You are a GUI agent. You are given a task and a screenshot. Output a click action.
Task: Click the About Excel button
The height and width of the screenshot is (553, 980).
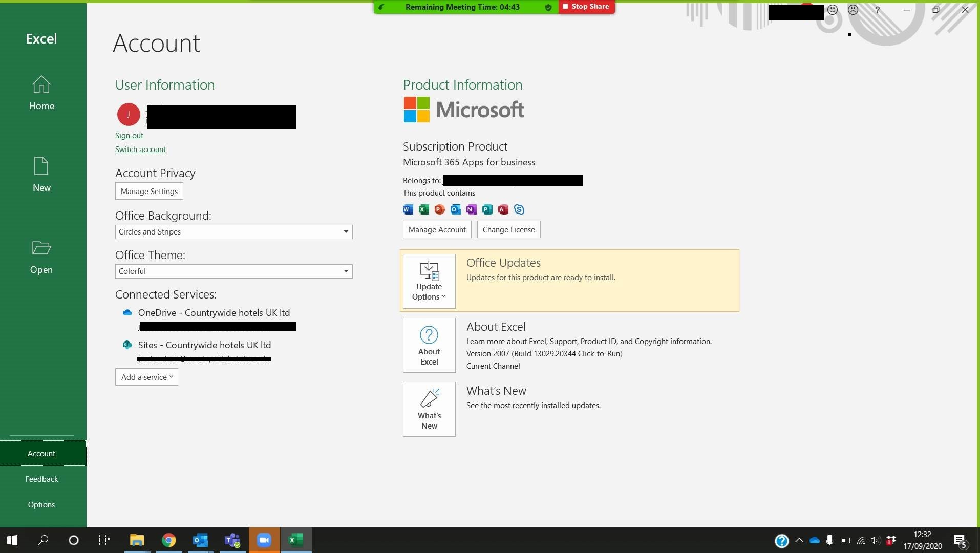429,345
